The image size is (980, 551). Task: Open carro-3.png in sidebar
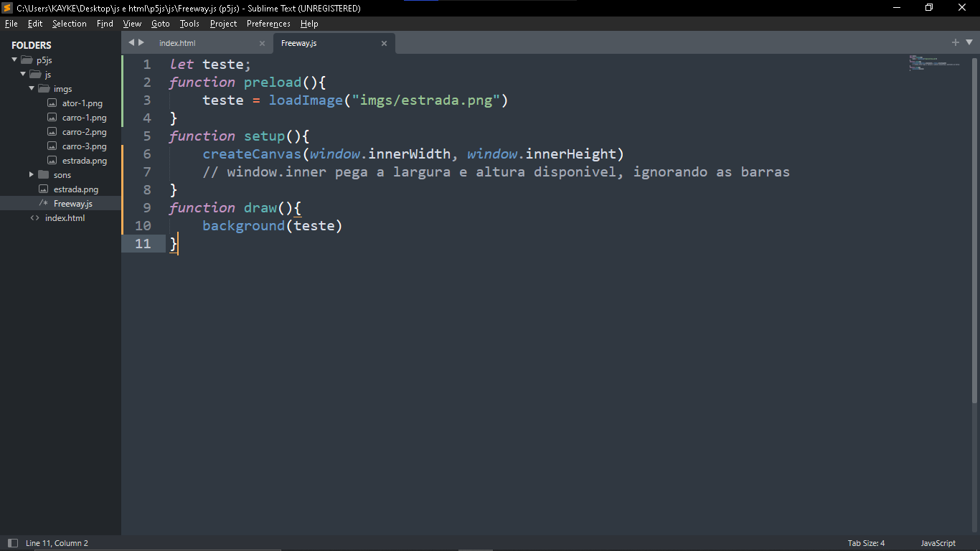click(84, 146)
